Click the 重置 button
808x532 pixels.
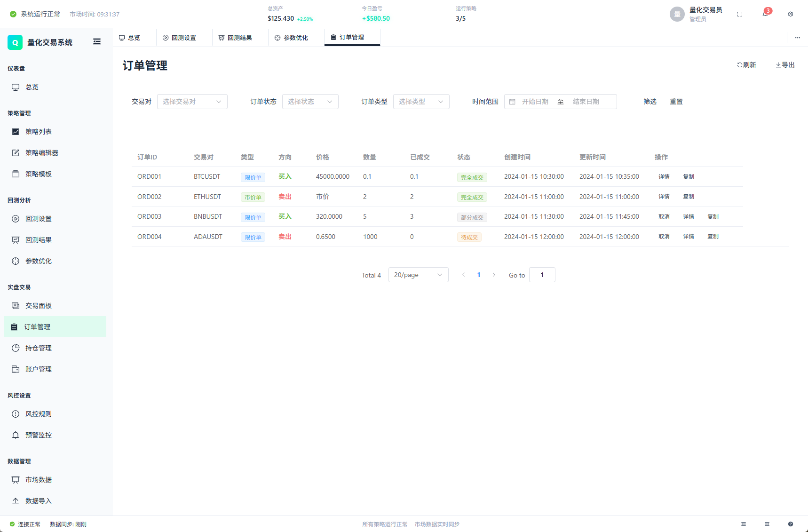676,102
